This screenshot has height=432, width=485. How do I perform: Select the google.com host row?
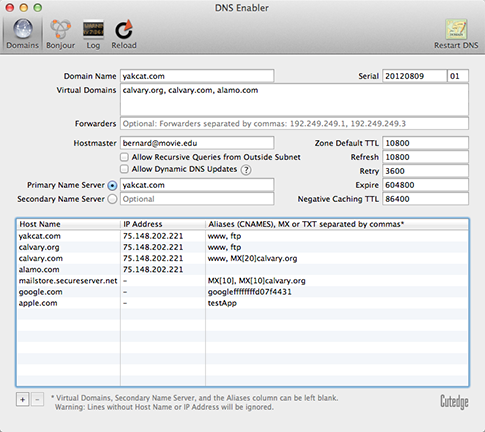point(242,292)
